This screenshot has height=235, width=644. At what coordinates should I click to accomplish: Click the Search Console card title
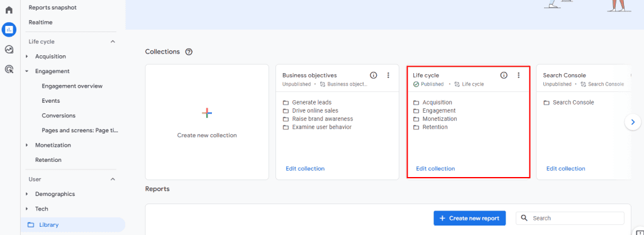click(564, 76)
